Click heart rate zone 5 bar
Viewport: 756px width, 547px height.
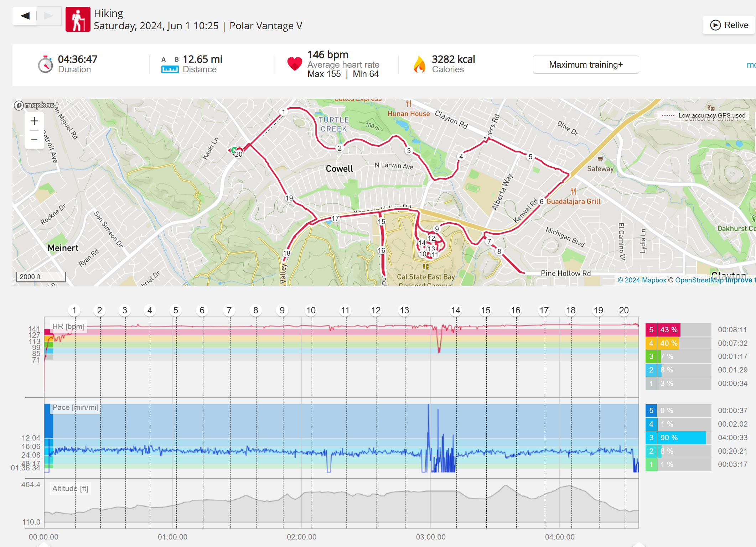point(669,330)
